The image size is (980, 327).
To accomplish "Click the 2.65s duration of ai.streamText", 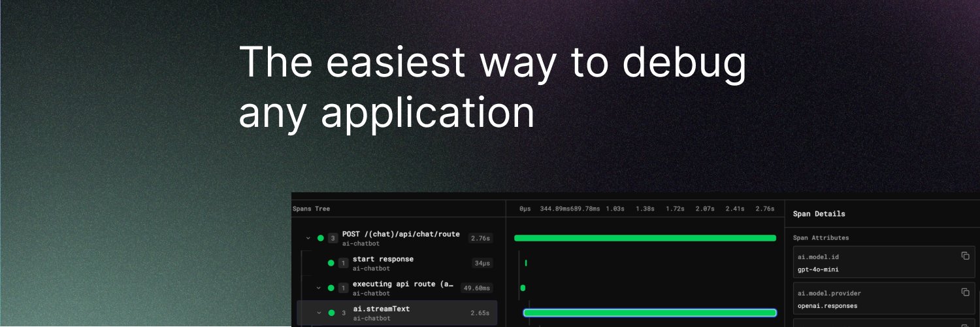I will point(480,313).
